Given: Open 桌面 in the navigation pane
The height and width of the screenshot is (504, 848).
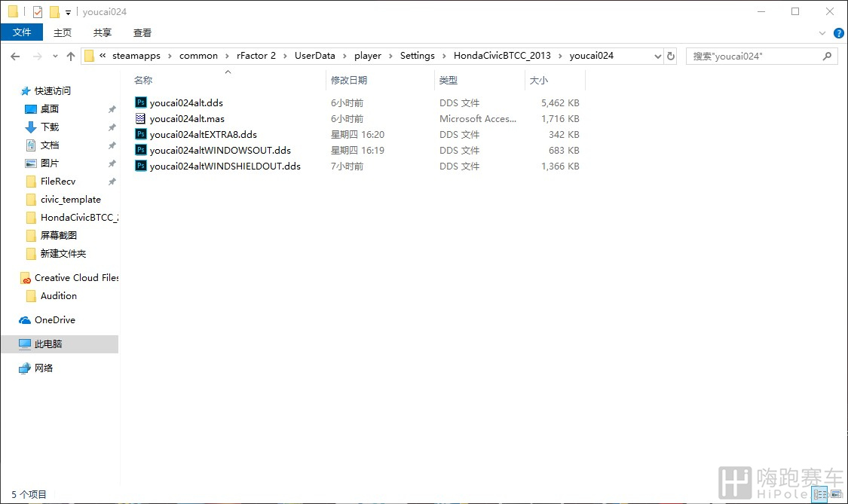Looking at the screenshot, I should click(x=49, y=108).
